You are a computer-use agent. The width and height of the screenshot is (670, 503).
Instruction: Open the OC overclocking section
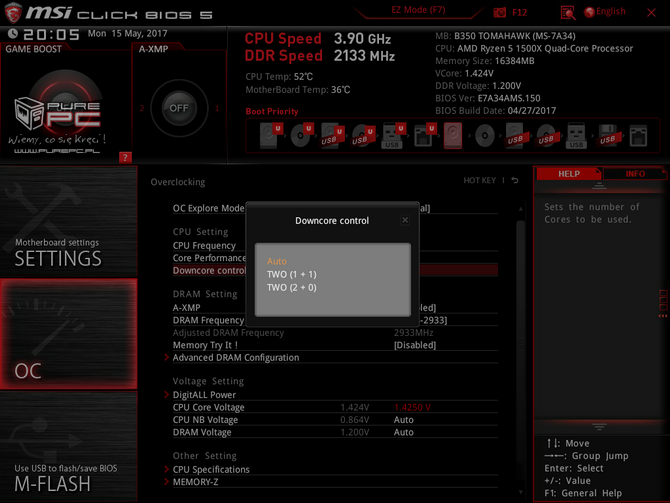[68, 334]
